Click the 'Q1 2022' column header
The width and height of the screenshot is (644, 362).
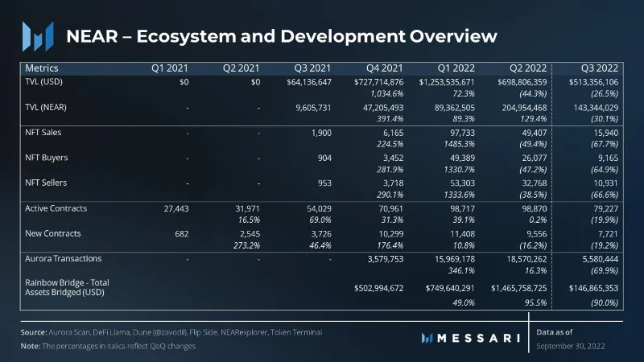456,68
